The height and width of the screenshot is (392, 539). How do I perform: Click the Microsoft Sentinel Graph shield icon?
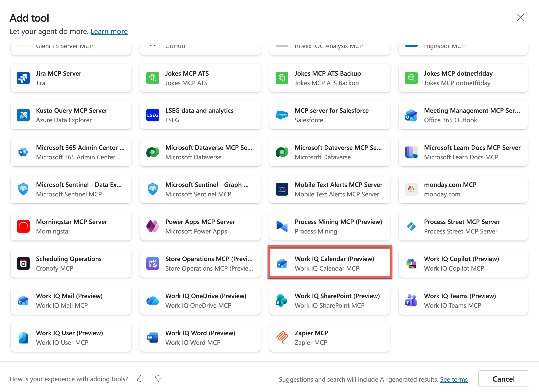click(152, 189)
